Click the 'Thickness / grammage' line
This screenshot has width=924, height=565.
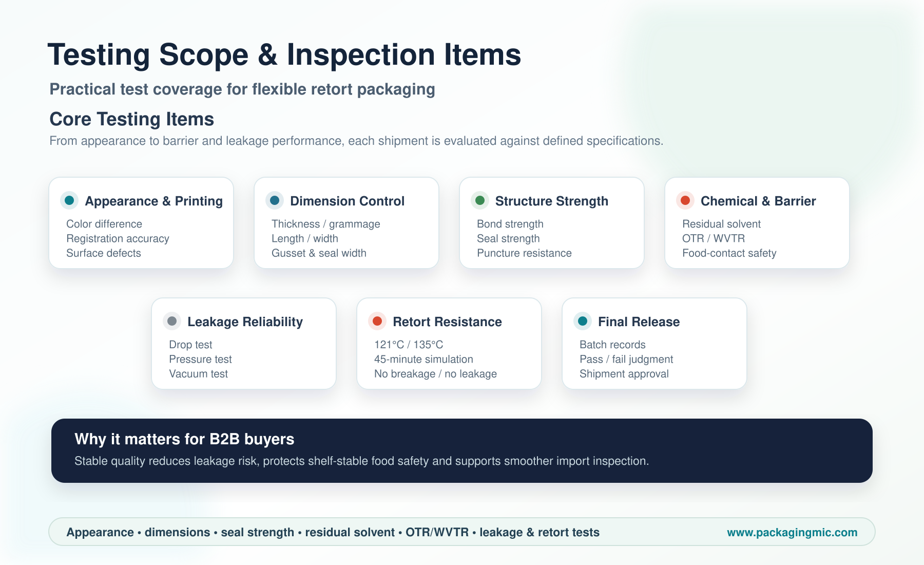click(326, 224)
